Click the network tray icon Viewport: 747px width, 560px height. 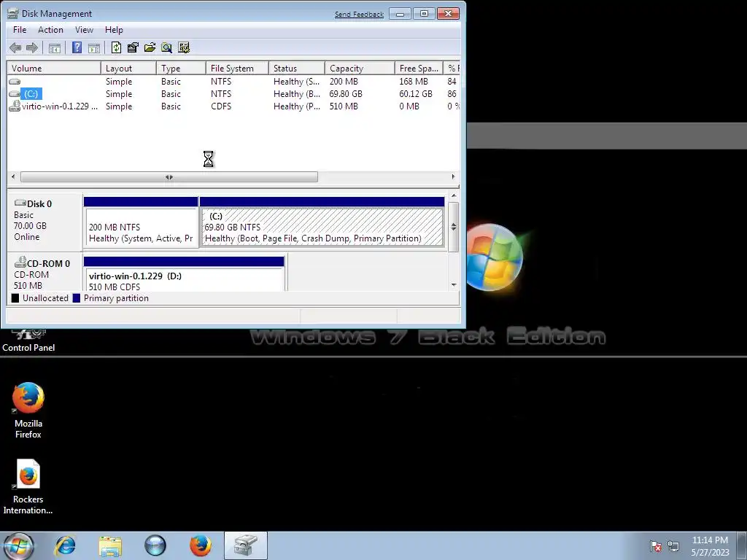tap(673, 546)
